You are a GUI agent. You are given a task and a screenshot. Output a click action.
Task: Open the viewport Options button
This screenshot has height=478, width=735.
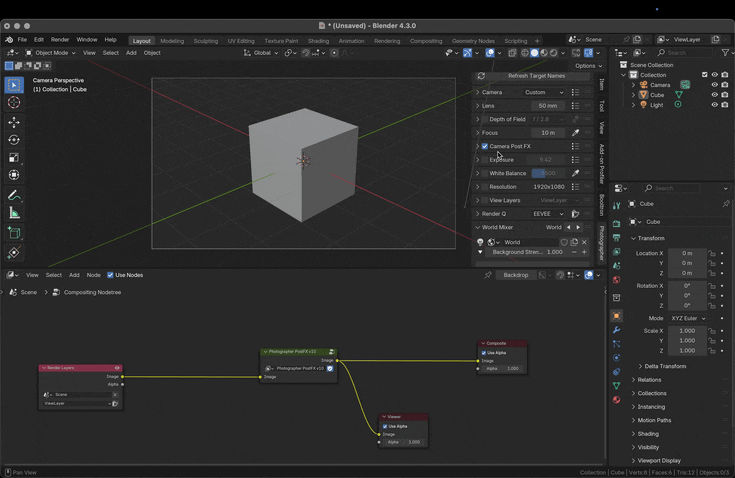(588, 66)
